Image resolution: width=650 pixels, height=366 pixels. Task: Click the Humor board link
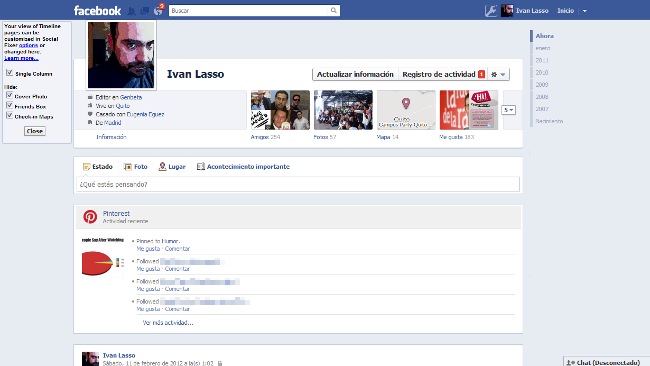point(170,241)
